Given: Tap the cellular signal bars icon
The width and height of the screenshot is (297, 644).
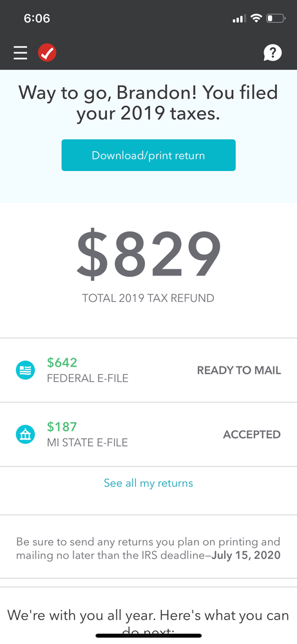Looking at the screenshot, I should pos(239,19).
